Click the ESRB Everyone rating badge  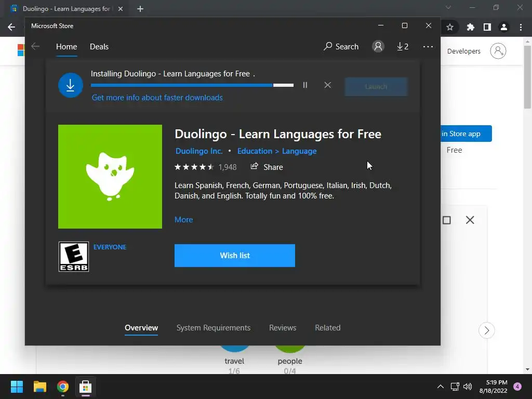click(x=74, y=257)
